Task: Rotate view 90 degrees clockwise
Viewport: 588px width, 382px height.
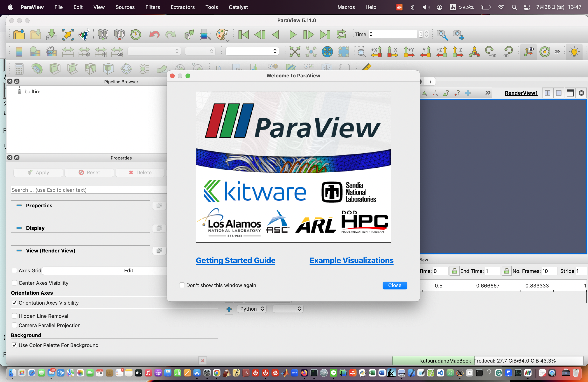Action: coord(491,52)
